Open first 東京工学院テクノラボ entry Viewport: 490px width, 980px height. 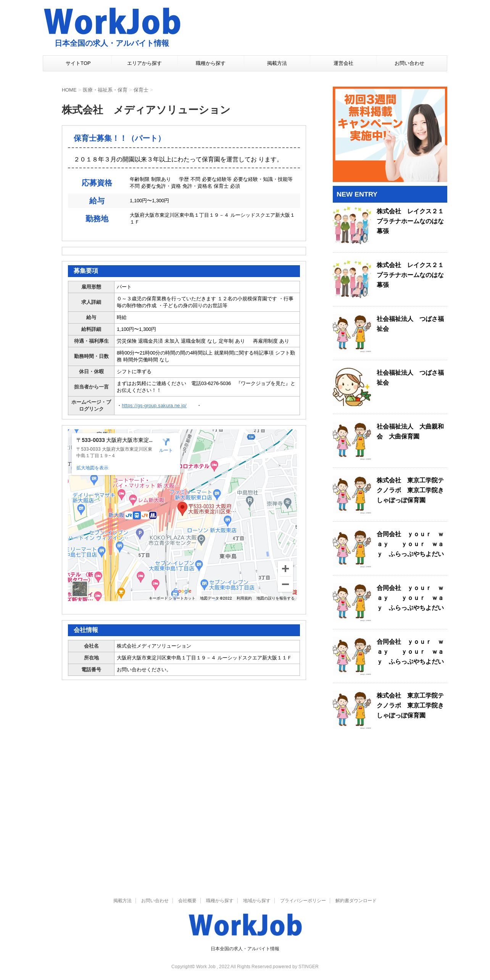410,490
